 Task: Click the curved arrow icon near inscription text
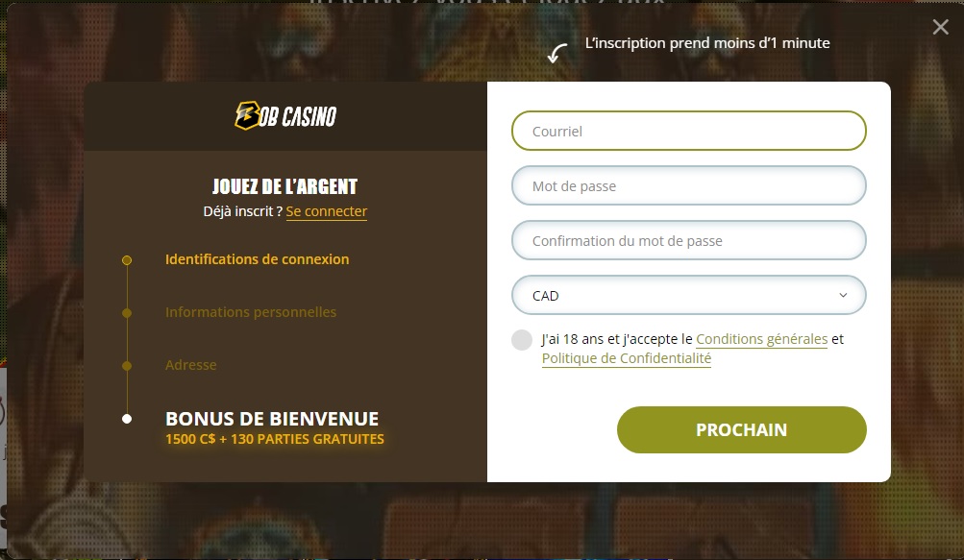pyautogui.click(x=557, y=53)
